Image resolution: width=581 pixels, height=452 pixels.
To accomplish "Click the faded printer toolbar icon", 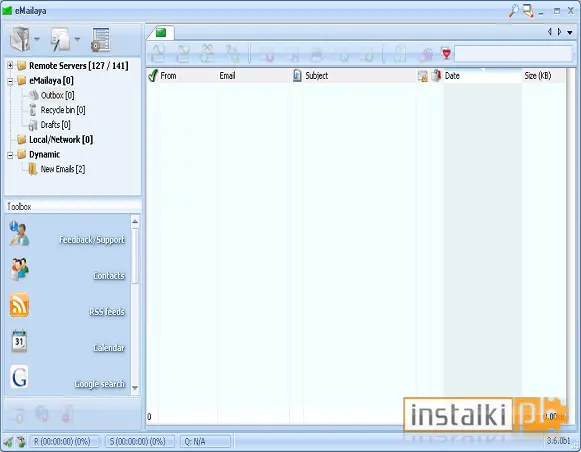I will coord(317,55).
